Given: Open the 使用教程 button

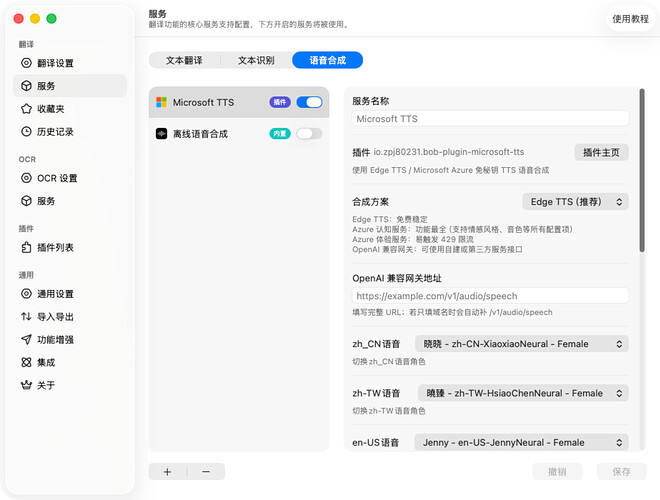Looking at the screenshot, I should (630, 19).
